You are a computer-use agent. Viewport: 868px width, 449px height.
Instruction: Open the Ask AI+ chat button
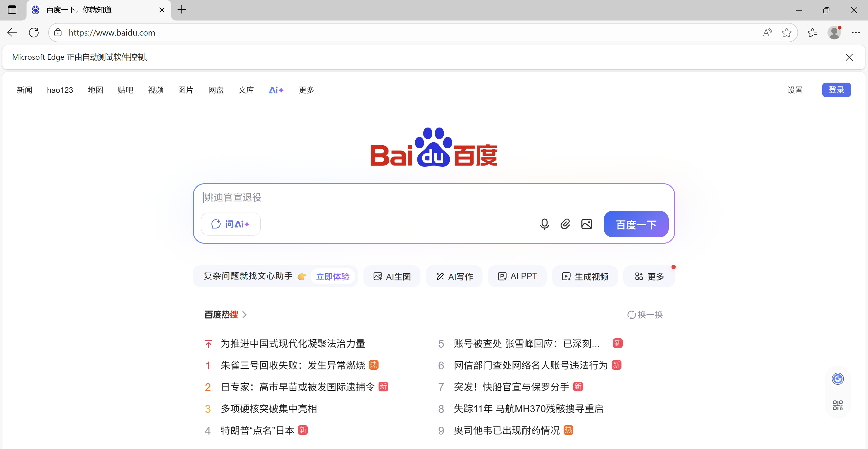231,224
